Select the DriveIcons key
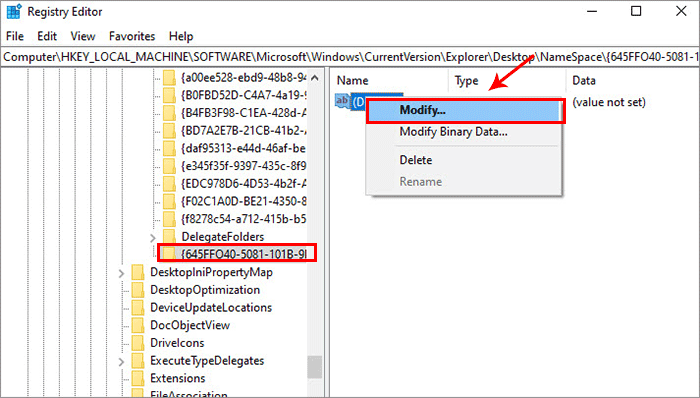 [x=177, y=343]
